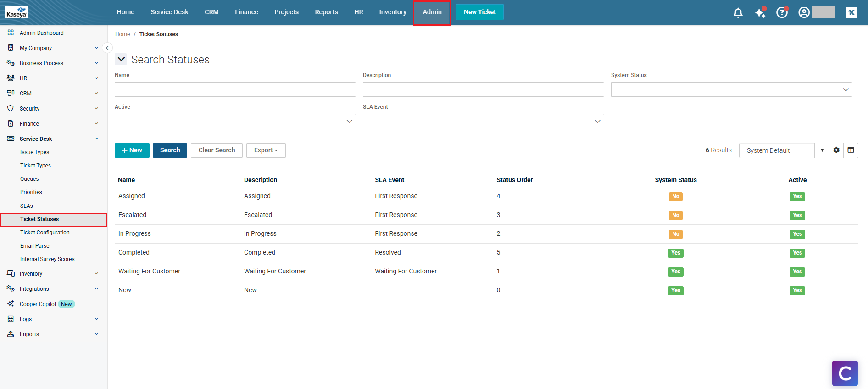Open the column chooser icon

click(851, 150)
